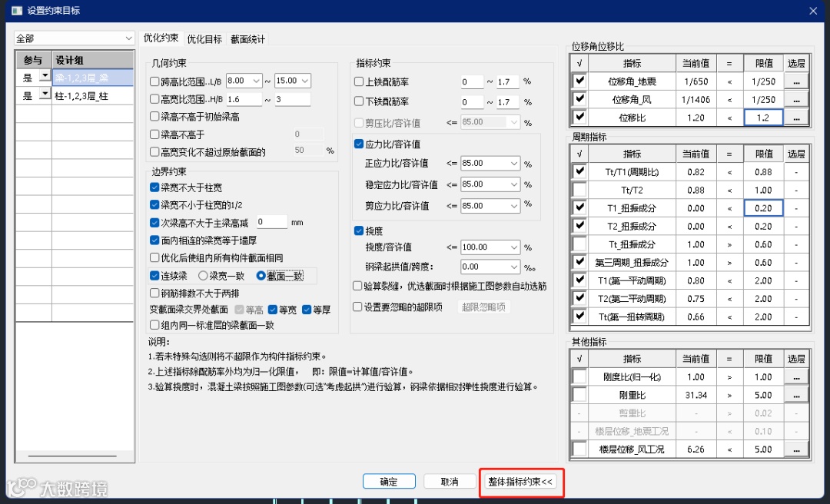Open the 全部 filter dropdown

[74, 38]
